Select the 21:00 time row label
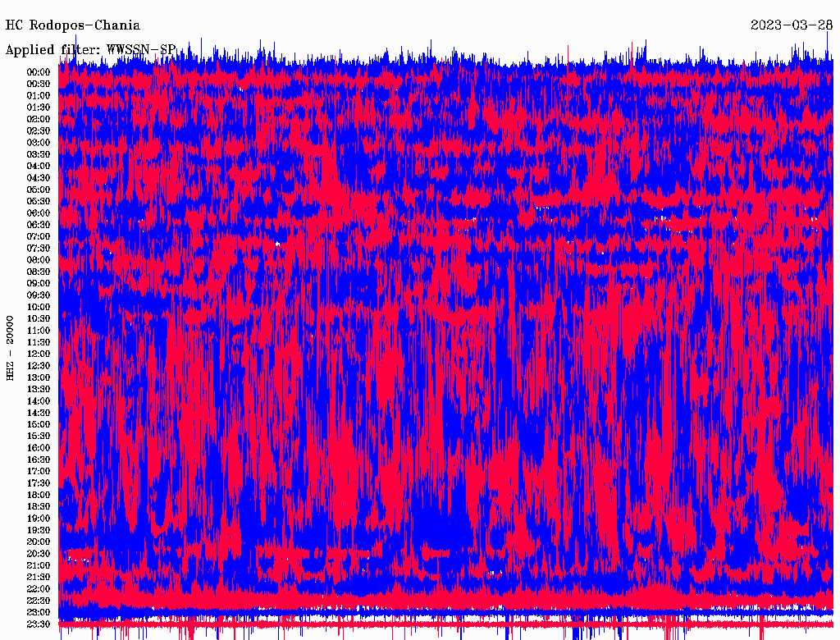Screen dimensions: 840x640 (39, 565)
